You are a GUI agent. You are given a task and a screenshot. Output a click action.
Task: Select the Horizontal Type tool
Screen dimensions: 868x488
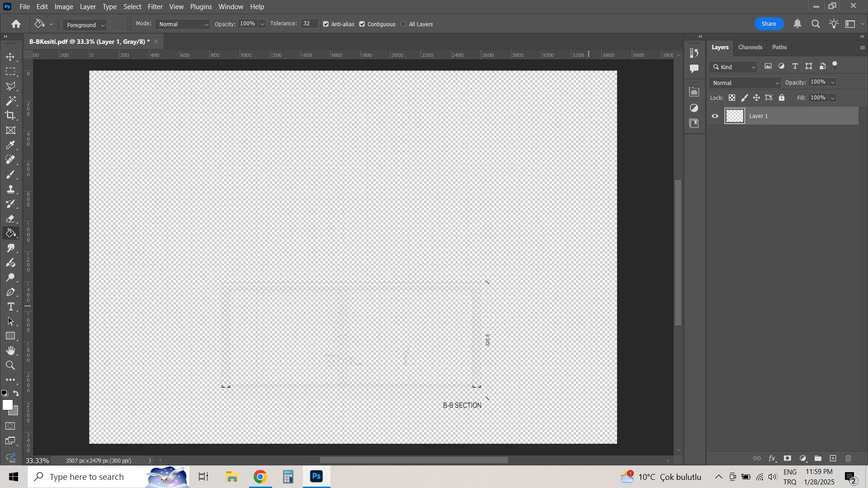pos(10,307)
